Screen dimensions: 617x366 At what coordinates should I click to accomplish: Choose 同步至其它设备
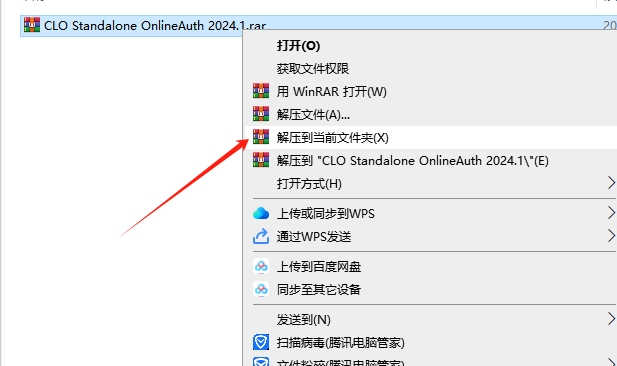click(319, 290)
